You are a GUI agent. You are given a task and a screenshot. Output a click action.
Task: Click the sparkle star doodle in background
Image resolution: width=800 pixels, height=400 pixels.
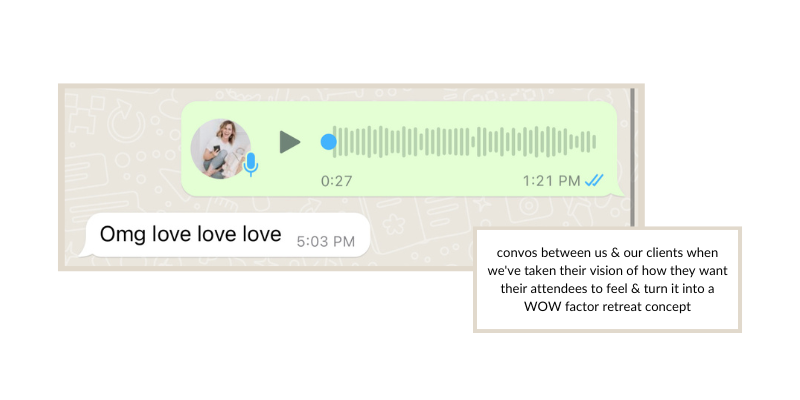pyautogui.click(x=480, y=204)
